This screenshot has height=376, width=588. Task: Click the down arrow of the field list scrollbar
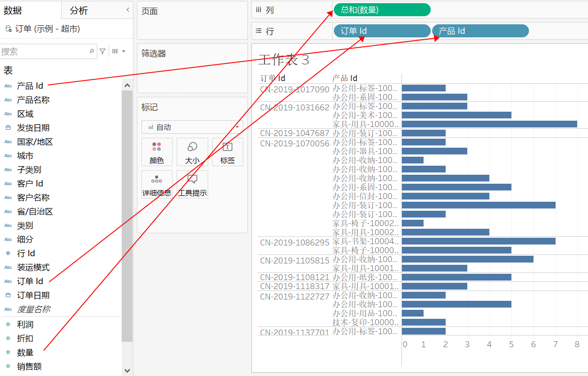click(x=127, y=370)
